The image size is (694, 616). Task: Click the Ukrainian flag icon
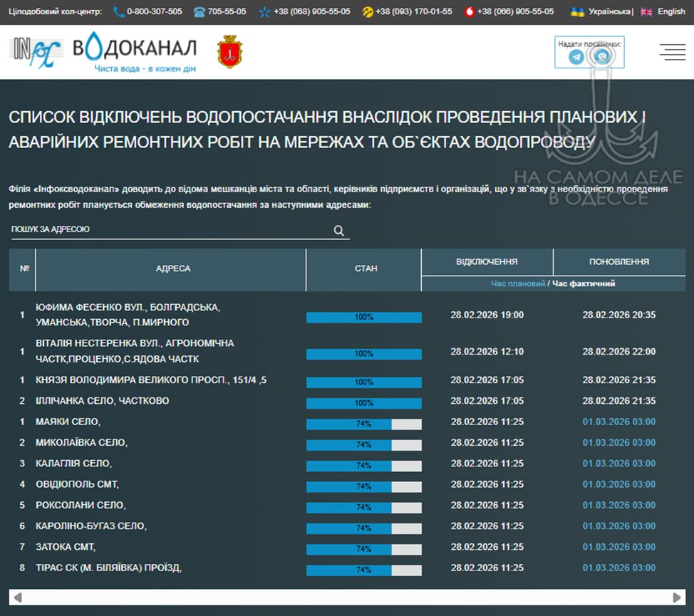[577, 12]
